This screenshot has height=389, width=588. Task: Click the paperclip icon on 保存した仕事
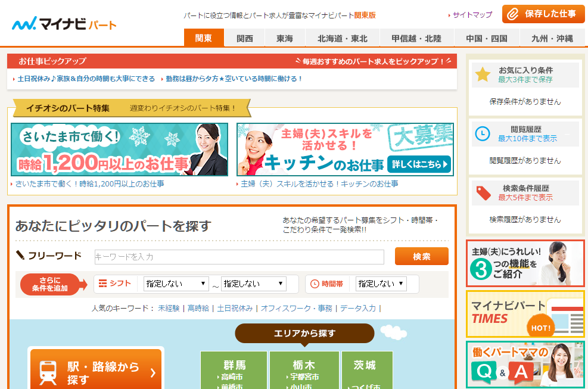(512, 14)
